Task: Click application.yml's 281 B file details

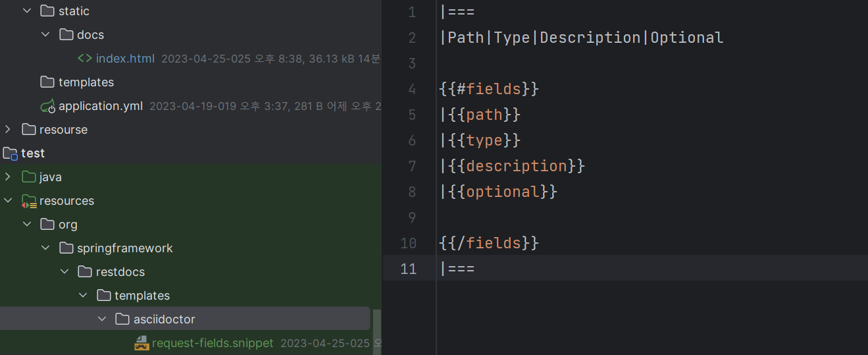Action: pos(265,106)
